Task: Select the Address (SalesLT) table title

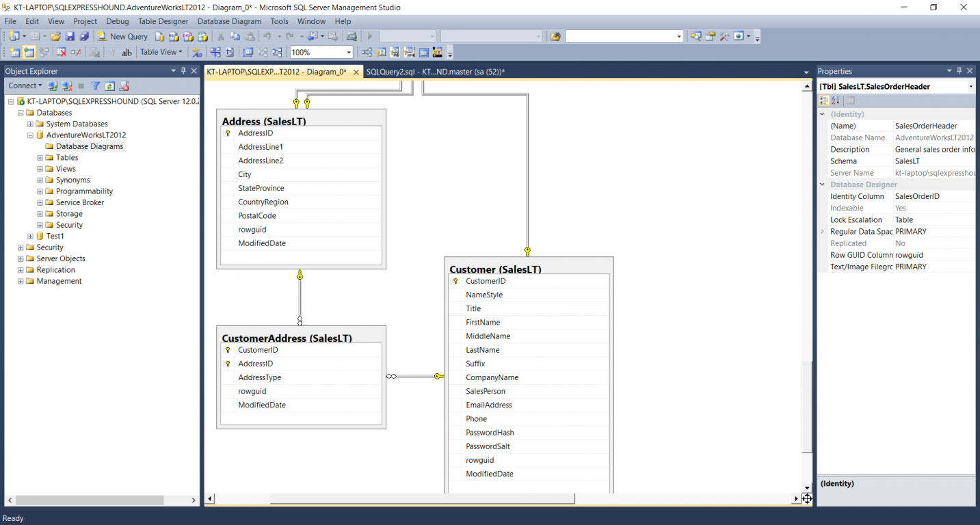Action: tap(264, 122)
